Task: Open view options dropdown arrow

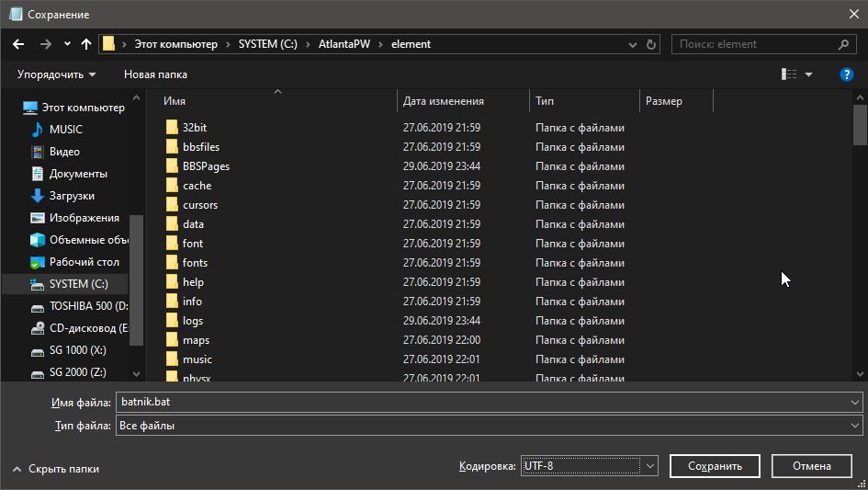Action: point(809,74)
